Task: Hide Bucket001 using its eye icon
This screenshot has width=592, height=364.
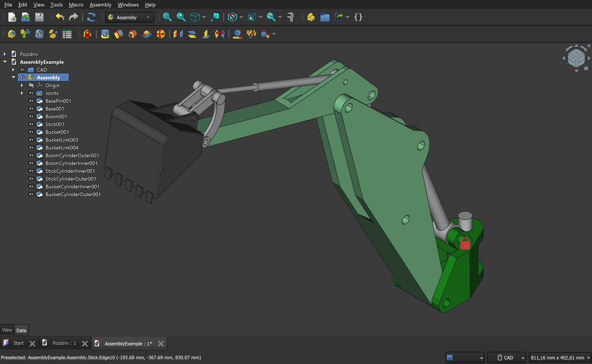Action: (31, 132)
